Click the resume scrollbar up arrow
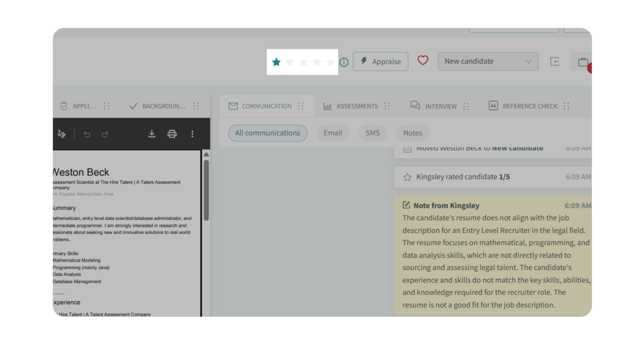The height and width of the screenshot is (346, 644). coord(206,155)
